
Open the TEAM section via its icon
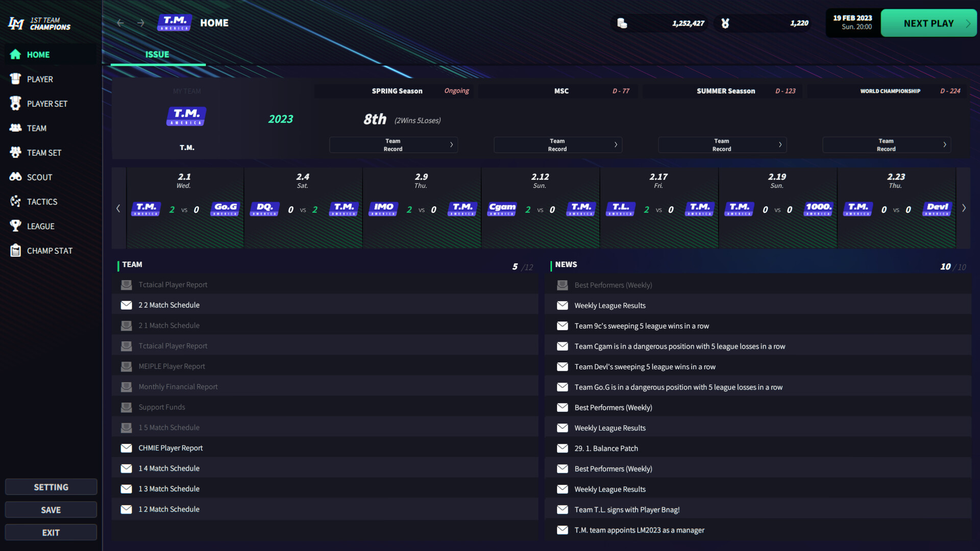tap(16, 128)
